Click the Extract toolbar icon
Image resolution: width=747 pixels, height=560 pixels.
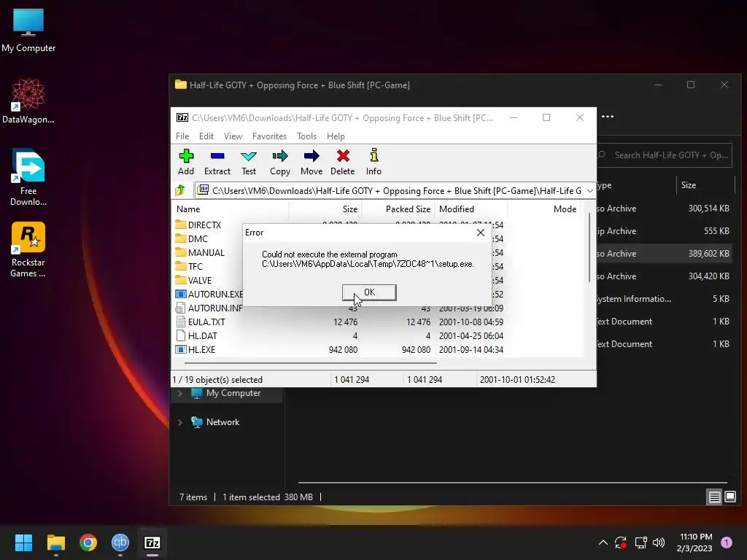click(x=217, y=162)
